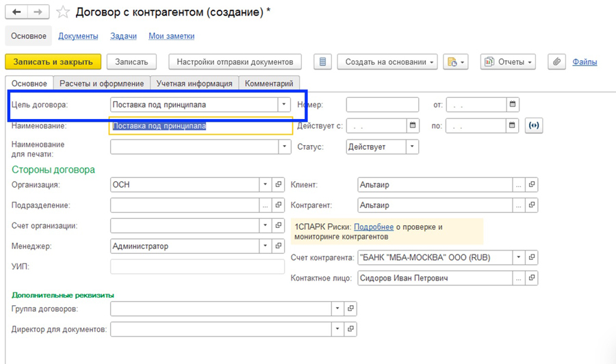Click the paperclip attached files icon
Viewport: 616px width, 364px height.
coord(557,62)
